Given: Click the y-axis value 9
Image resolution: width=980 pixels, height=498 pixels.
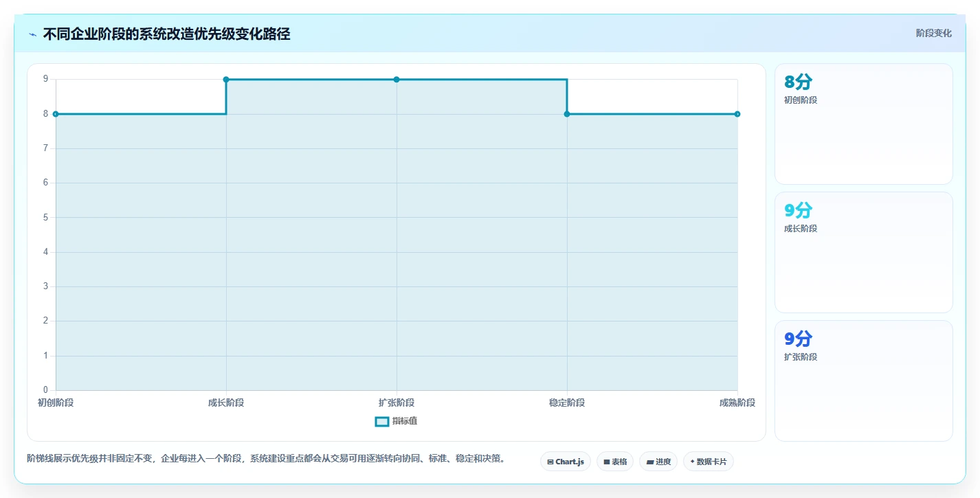Looking at the screenshot, I should [x=45, y=79].
